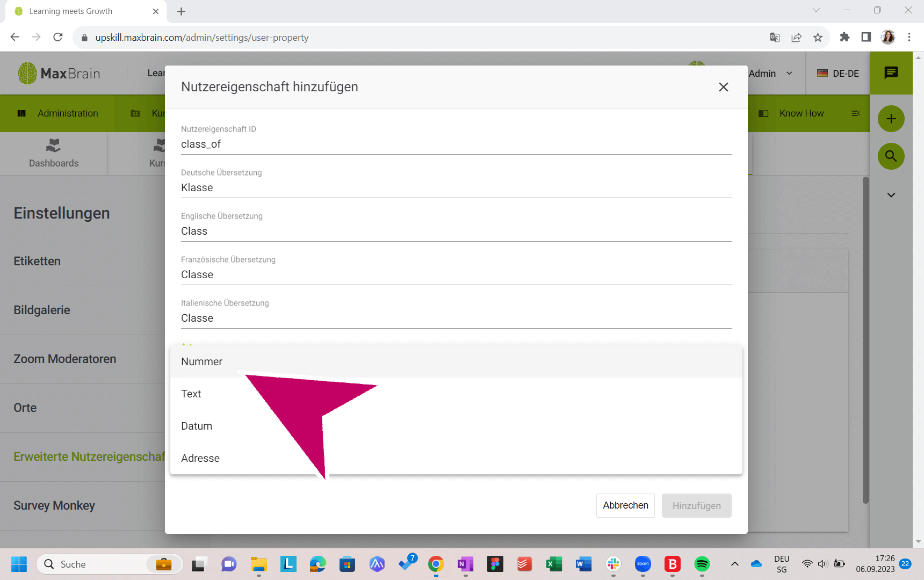
Task: Close the Nutzereigenschaft hinzufügen dialog
Action: pyautogui.click(x=724, y=87)
